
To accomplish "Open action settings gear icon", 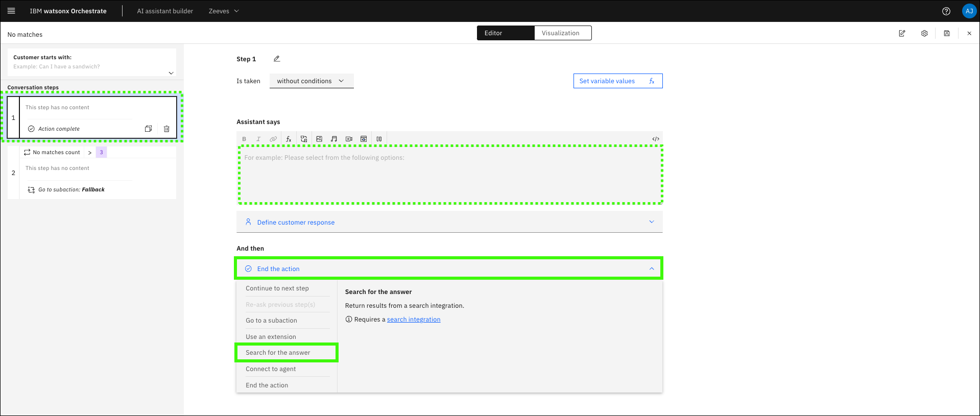I will (x=924, y=33).
